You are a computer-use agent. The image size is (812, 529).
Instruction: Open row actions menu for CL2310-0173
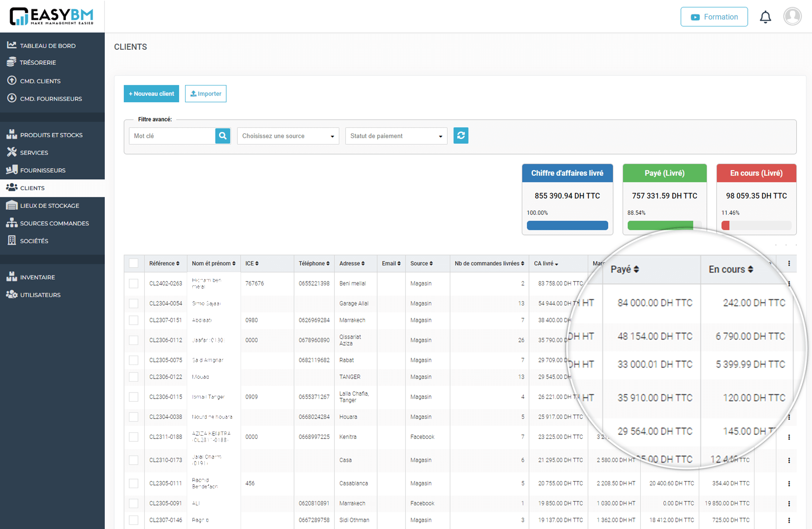pyautogui.click(x=789, y=460)
